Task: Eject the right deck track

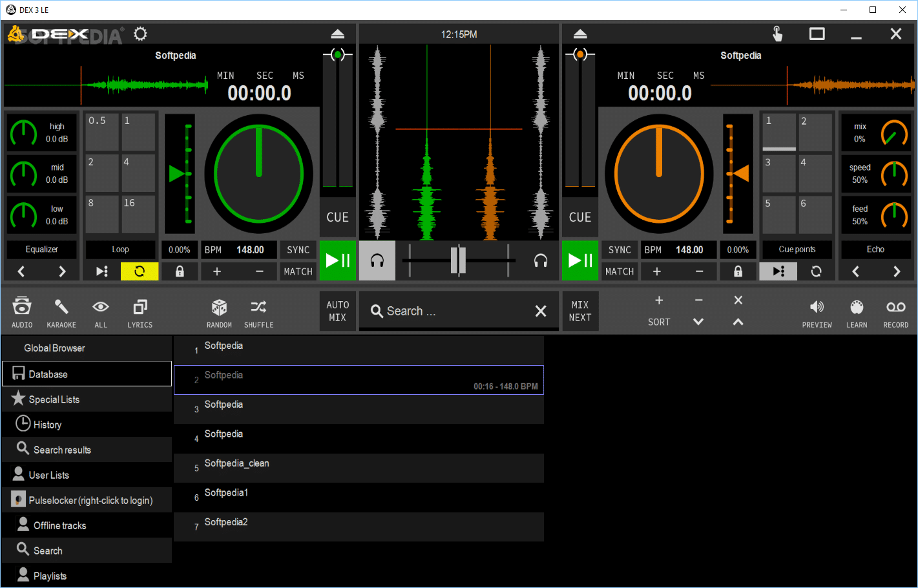Action: (580, 34)
